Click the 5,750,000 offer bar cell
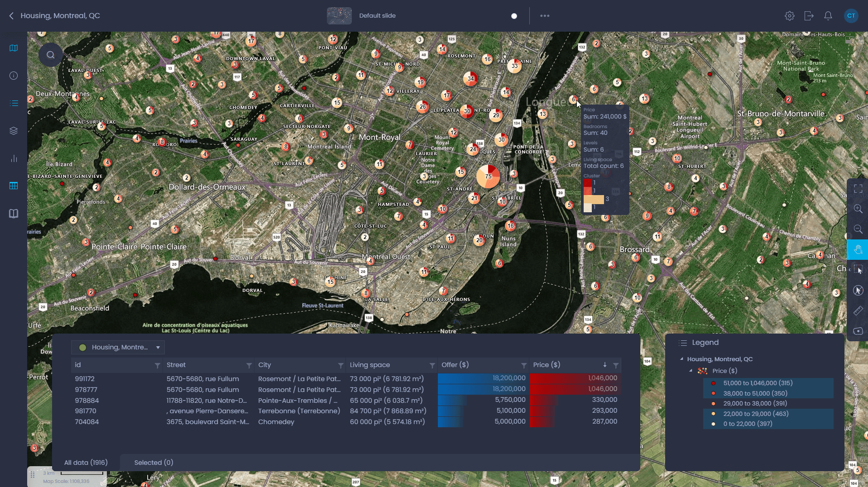Viewport: 868px width, 487px height. click(483, 400)
